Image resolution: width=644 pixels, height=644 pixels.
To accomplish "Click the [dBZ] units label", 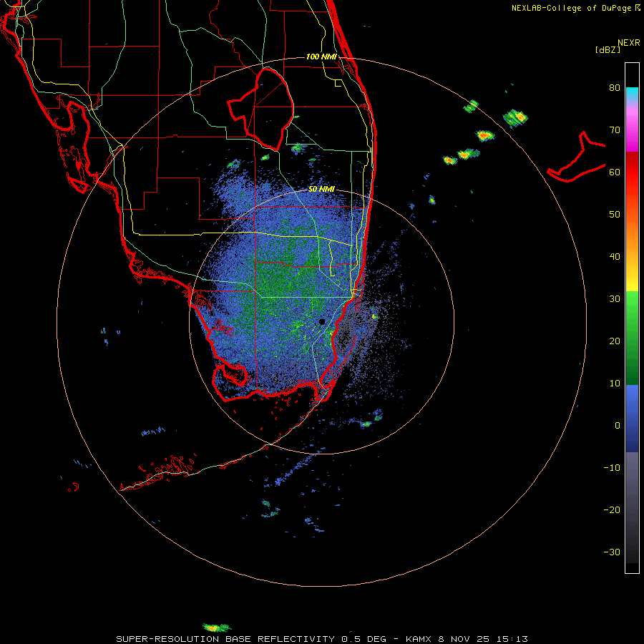I will tap(608, 50).
